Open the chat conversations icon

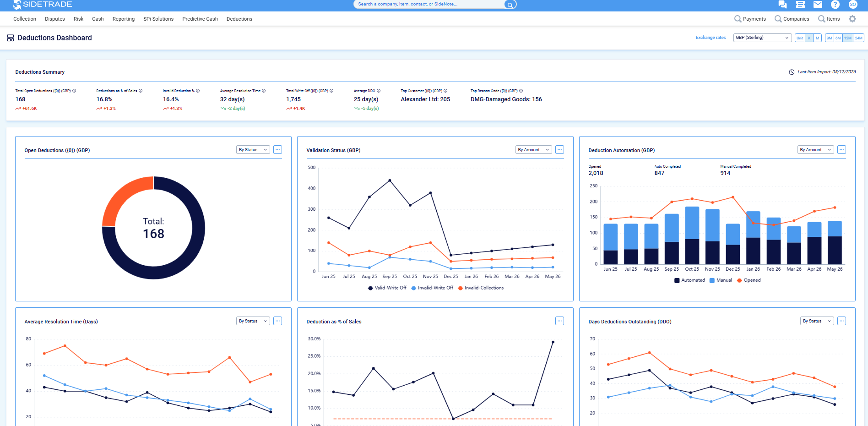(782, 5)
